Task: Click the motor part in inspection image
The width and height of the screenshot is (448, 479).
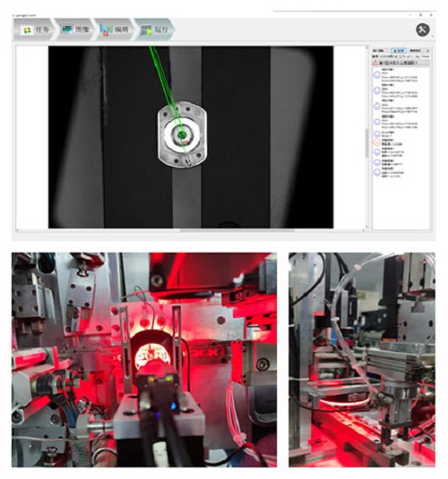Action: click(x=182, y=134)
